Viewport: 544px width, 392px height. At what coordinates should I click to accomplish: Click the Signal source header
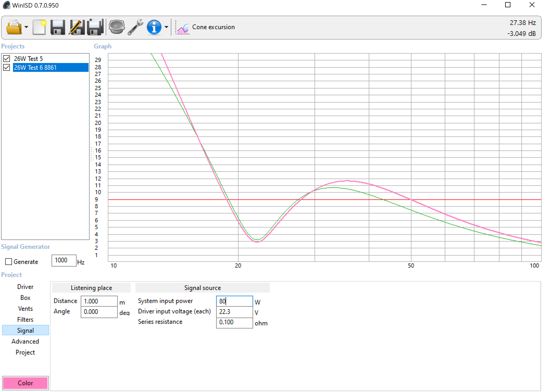(202, 288)
